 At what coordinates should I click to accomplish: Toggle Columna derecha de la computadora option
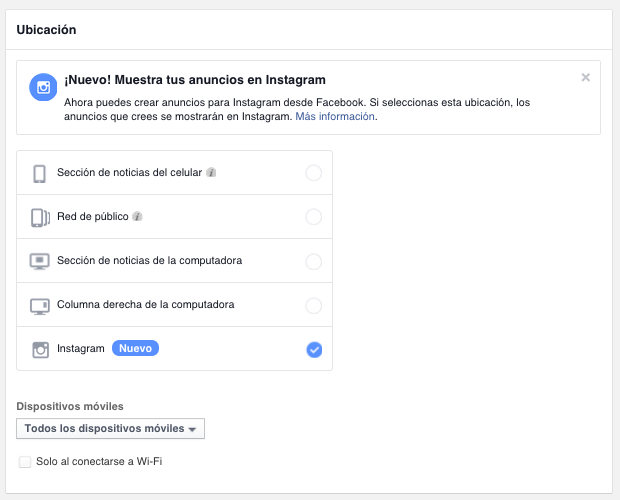313,305
